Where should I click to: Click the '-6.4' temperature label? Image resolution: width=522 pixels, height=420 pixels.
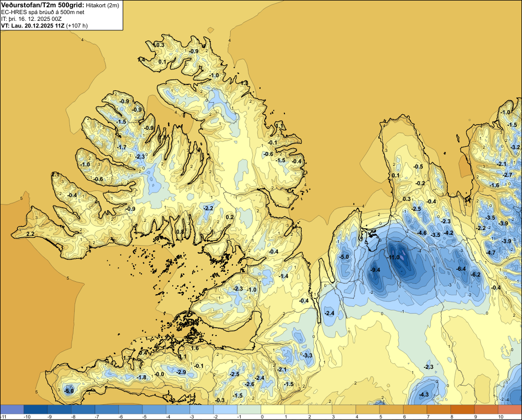click(461, 269)
